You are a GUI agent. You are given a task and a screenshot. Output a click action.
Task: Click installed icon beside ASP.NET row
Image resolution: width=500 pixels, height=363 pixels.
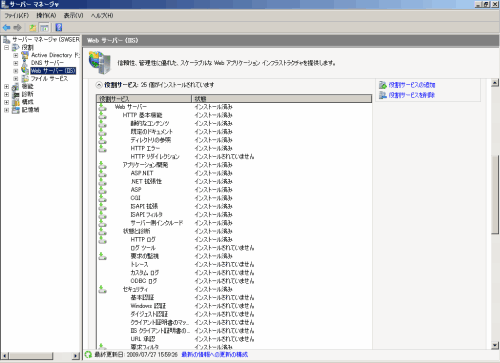[x=103, y=173]
